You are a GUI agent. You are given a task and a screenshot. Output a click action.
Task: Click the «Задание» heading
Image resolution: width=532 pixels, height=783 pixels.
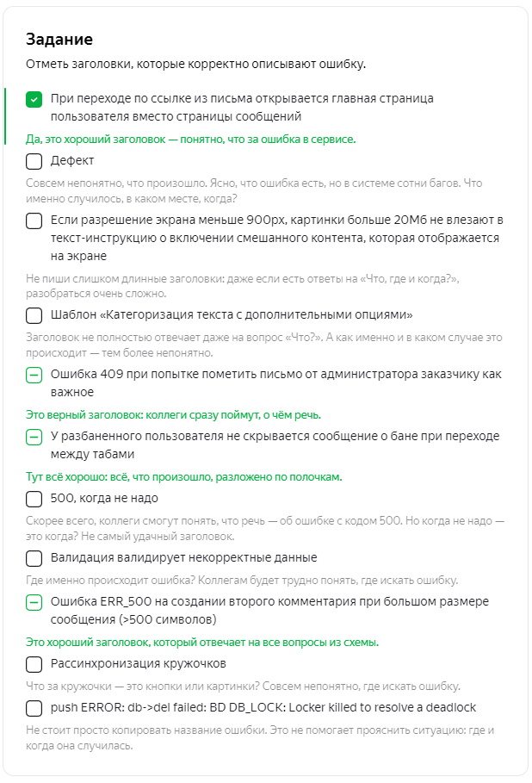59,40
